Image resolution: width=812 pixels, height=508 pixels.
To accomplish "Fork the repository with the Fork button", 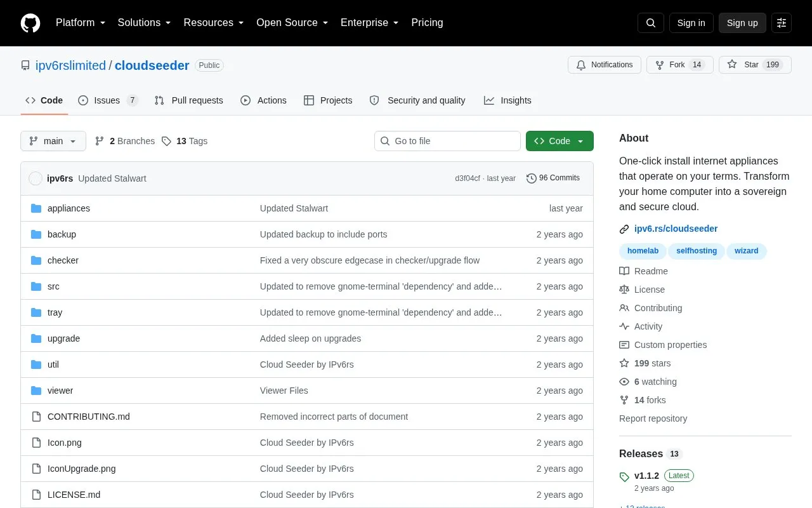I will click(679, 65).
